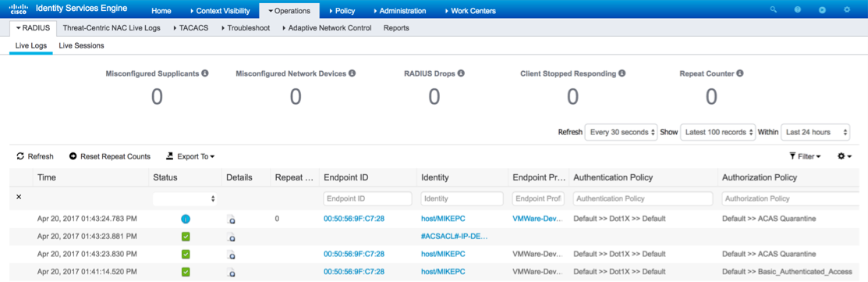The width and height of the screenshot is (868, 282).
Task: Click green check status icon, 01:43:23.881 row
Action: 186,237
